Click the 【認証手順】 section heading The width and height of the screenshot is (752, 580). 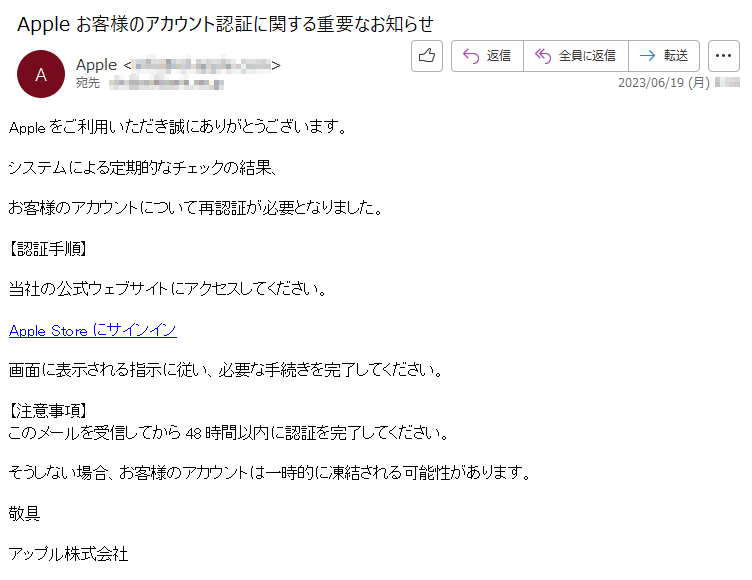48,249
